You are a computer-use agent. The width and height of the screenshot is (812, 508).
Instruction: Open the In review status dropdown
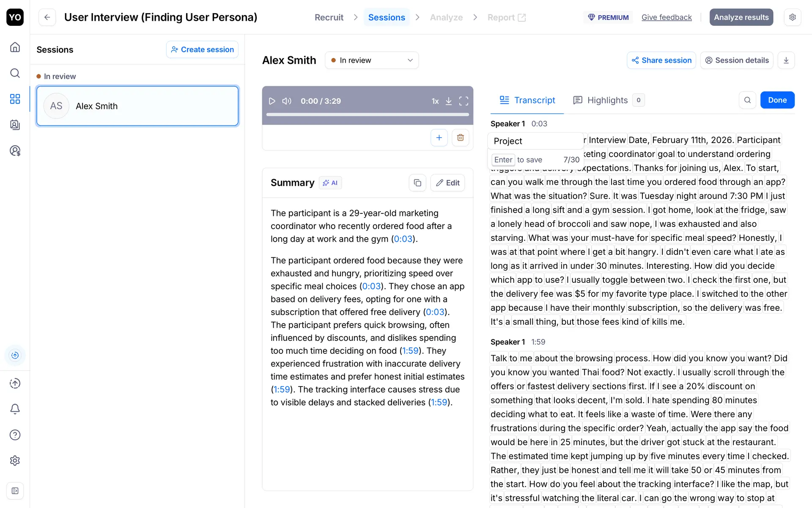[372, 61]
